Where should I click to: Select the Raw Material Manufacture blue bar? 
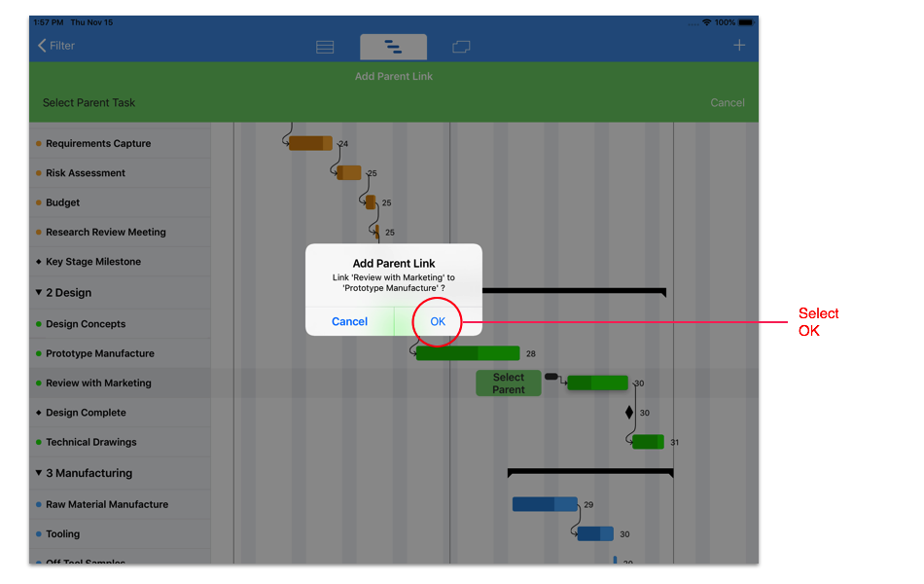tap(545, 504)
